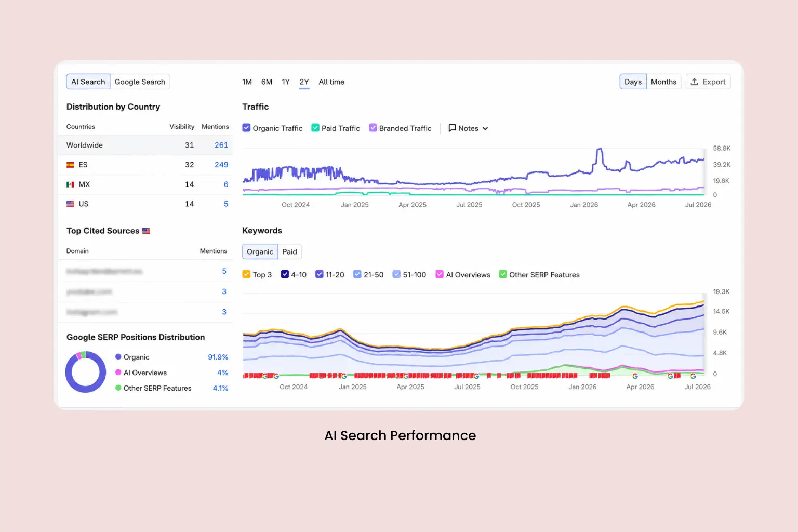Click US flag beside Top Cited Sources

(146, 231)
